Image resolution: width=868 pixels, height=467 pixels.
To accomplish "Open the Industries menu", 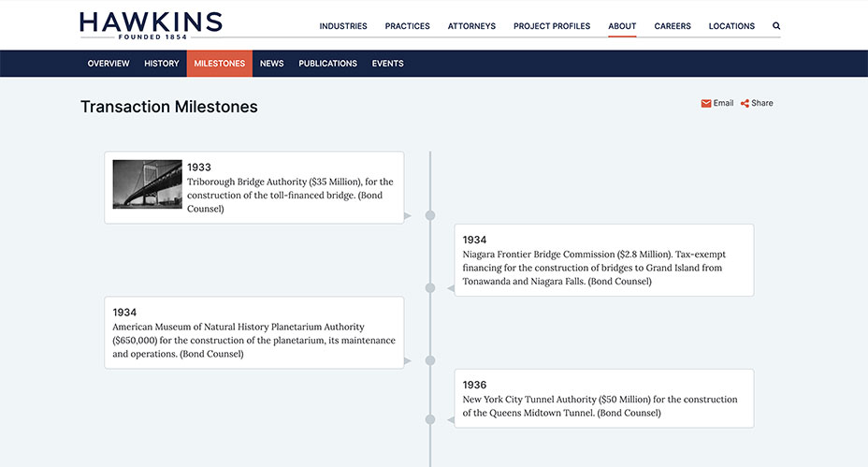I will [343, 26].
